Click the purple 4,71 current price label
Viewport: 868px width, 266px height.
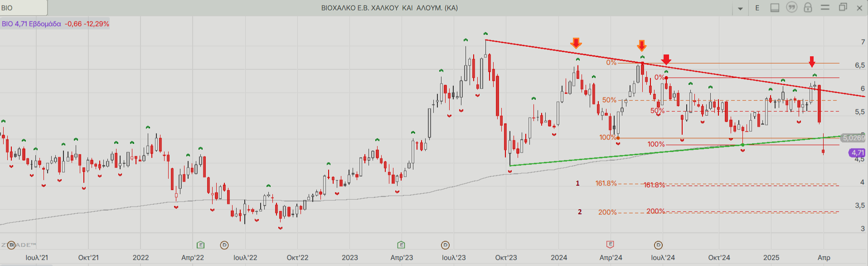coord(857,153)
